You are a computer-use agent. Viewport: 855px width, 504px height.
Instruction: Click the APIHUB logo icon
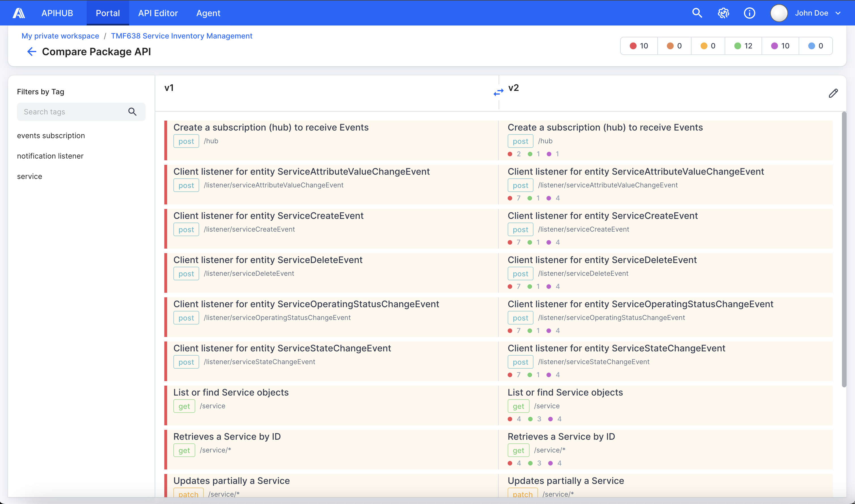point(19,13)
